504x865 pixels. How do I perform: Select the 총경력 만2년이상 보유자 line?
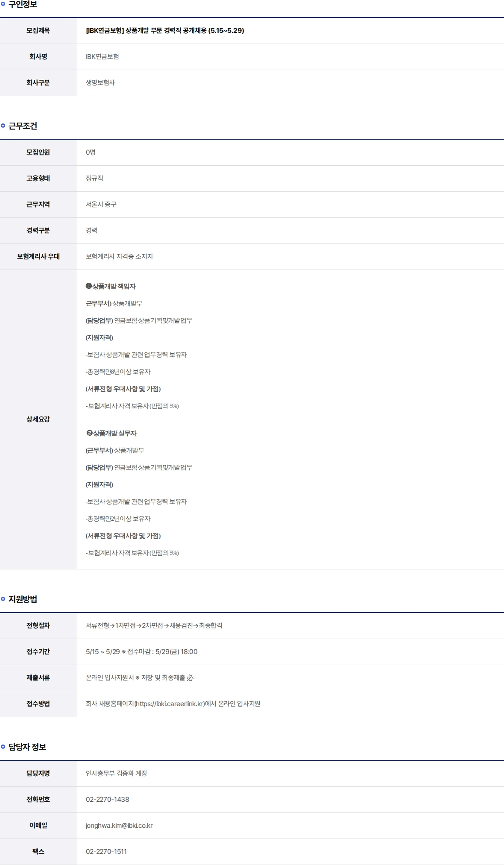pyautogui.click(x=118, y=519)
